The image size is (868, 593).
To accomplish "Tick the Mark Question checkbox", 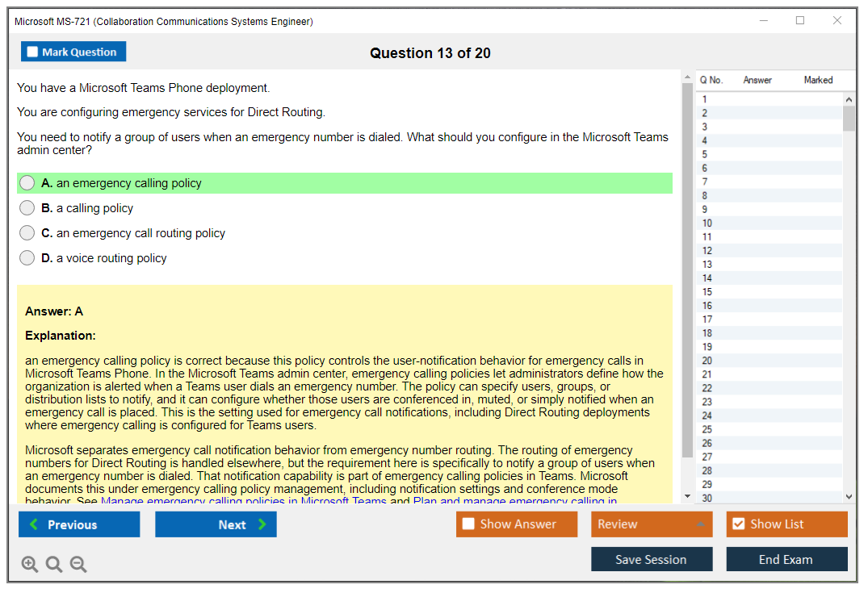I will (32, 52).
